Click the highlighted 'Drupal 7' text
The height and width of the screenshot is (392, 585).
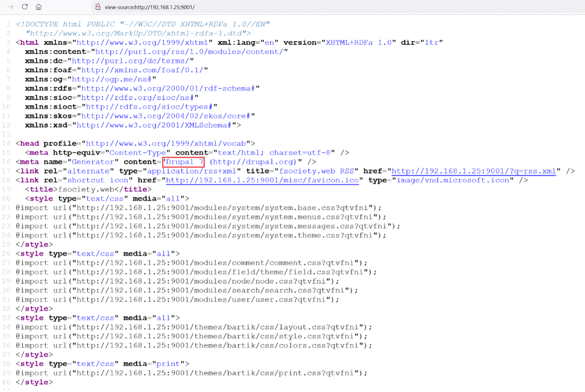click(x=184, y=162)
